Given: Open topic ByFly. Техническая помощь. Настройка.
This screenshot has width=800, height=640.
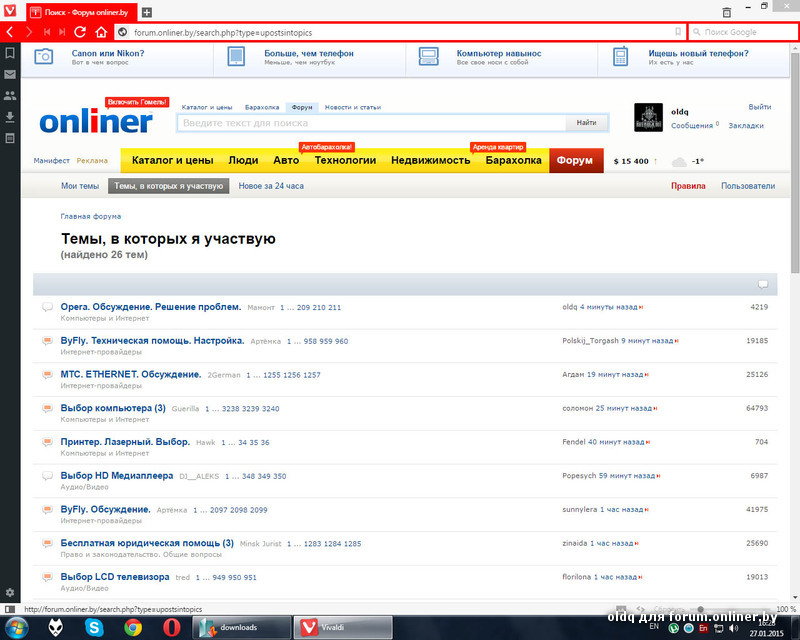Looking at the screenshot, I should pos(152,340).
